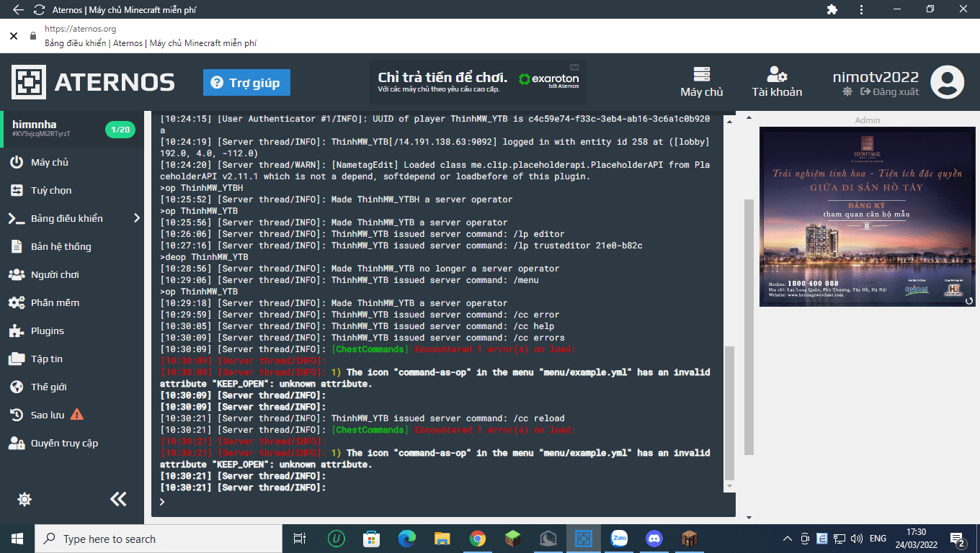Select the active Aternos app taskbar icon
980x553 pixels.
[583, 539]
